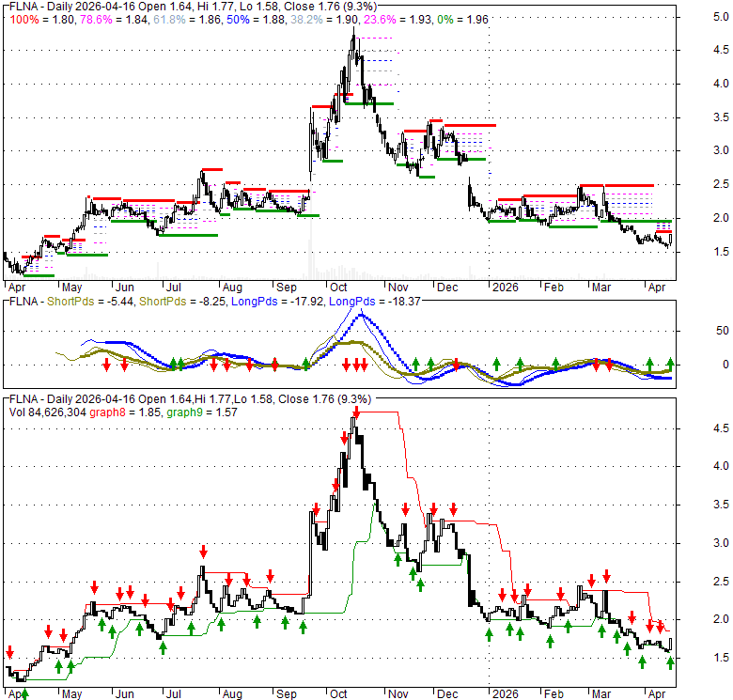Click the '61.8%' retracement label

pos(169,20)
